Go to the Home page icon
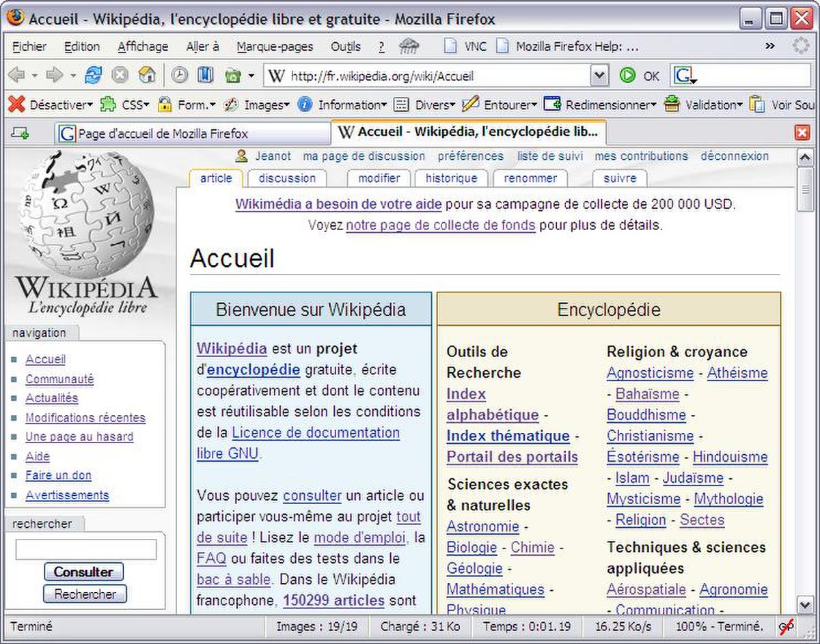 coord(147,75)
